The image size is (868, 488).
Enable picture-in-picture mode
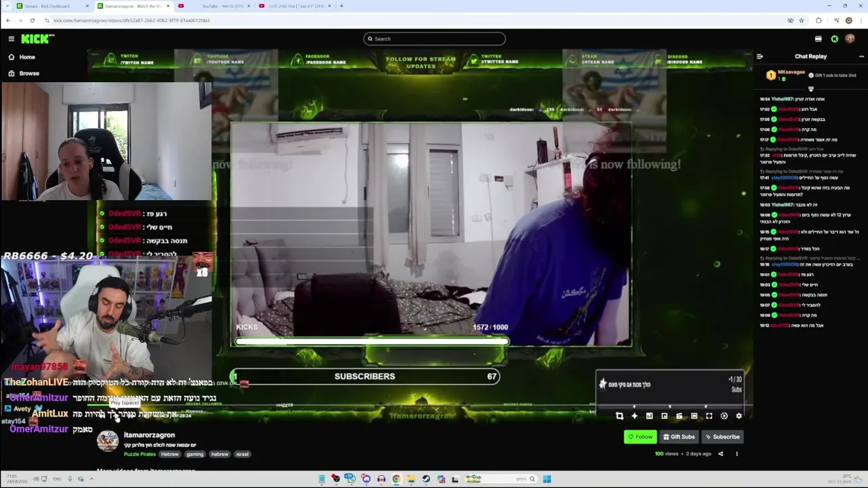pyautogui.click(x=664, y=416)
